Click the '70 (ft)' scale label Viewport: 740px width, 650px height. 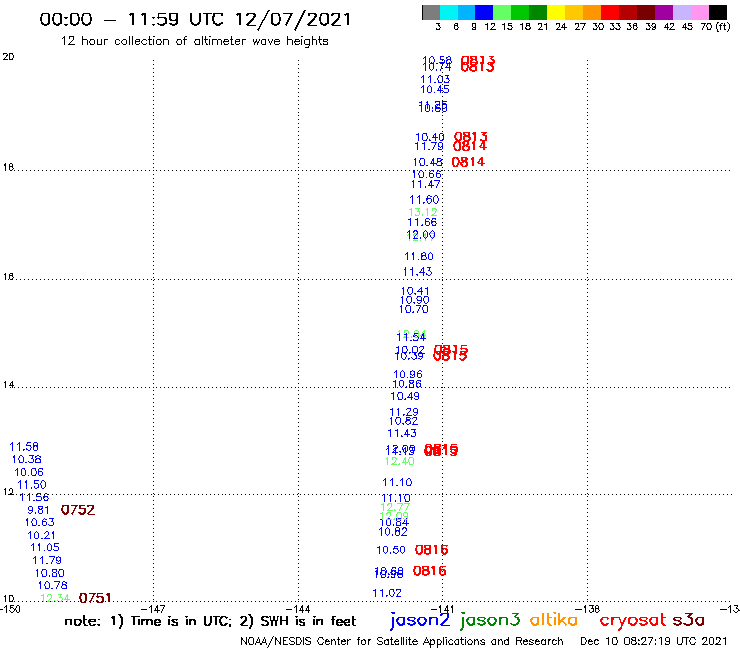(715, 26)
